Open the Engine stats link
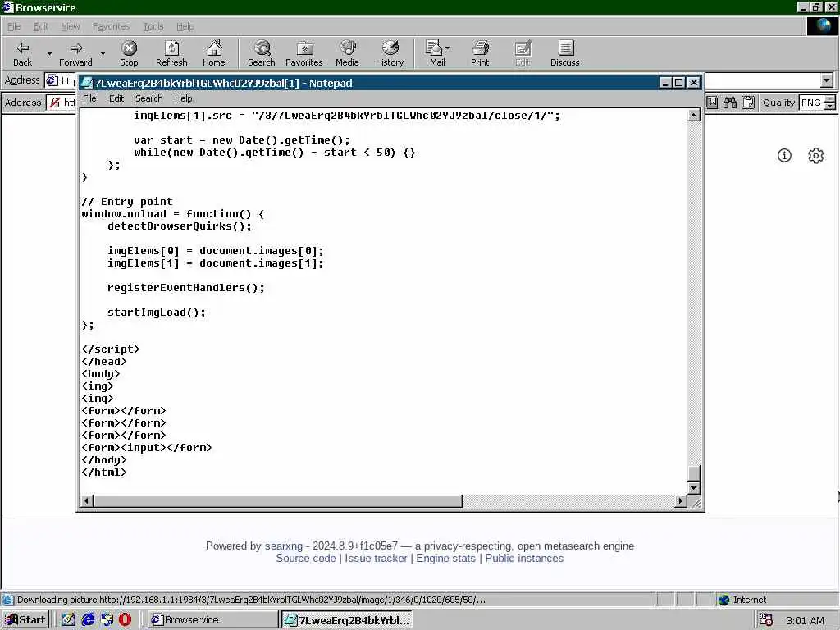Viewport: 840px width, 630px height. (x=445, y=558)
